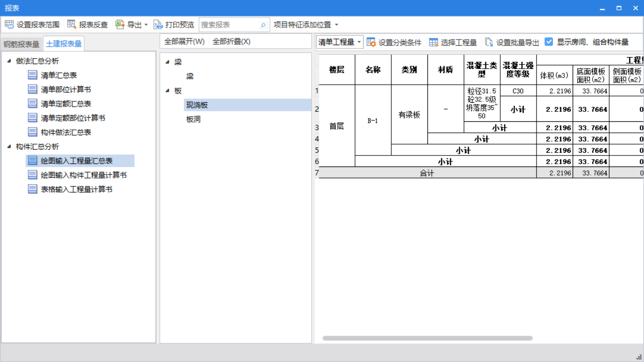Click the 类别 column header
The image size is (644, 362).
pos(409,70)
